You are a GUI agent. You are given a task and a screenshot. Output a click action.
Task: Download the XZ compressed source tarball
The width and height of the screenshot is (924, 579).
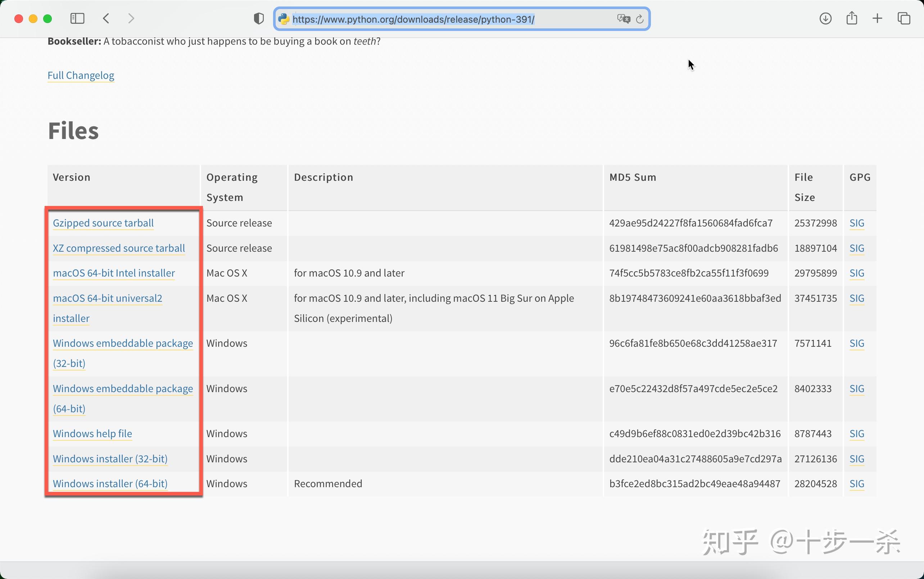point(119,248)
